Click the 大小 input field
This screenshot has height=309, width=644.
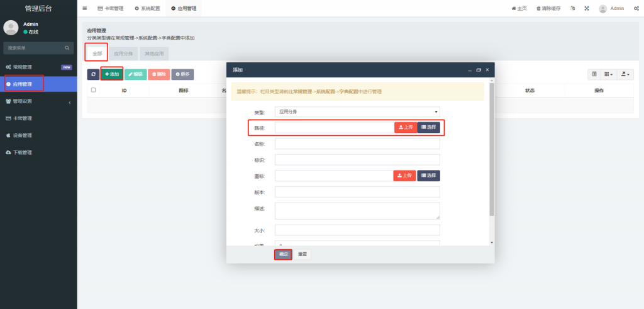coord(357,230)
